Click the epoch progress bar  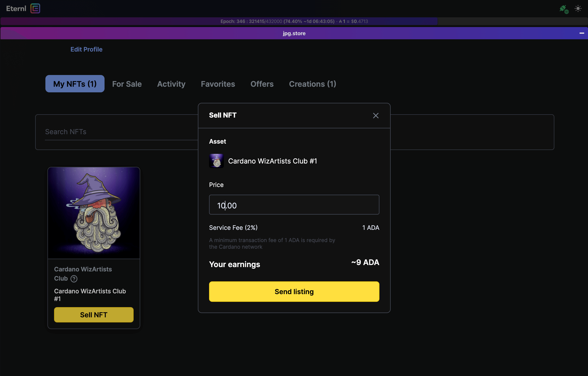click(x=294, y=21)
